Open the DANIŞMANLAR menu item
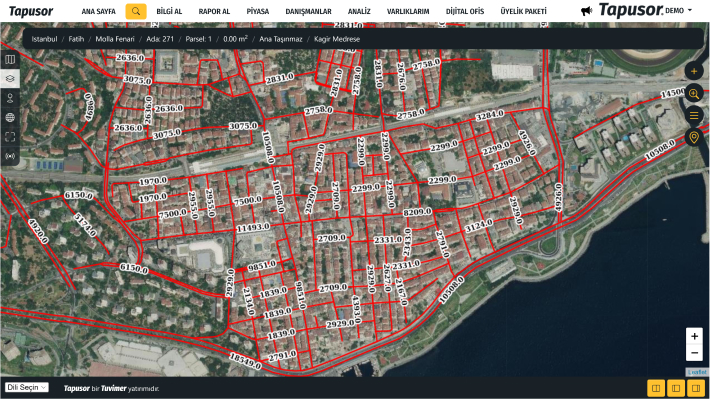 tap(308, 11)
